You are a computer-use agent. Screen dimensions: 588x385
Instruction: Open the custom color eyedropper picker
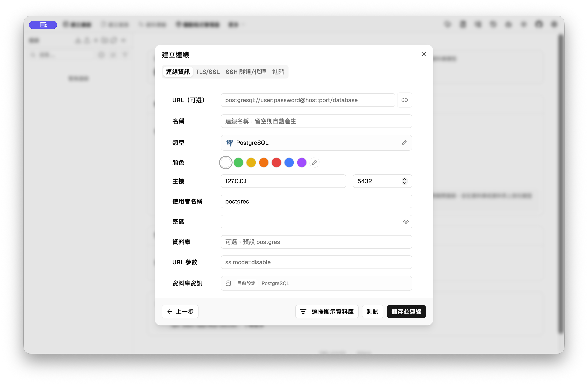(x=314, y=163)
